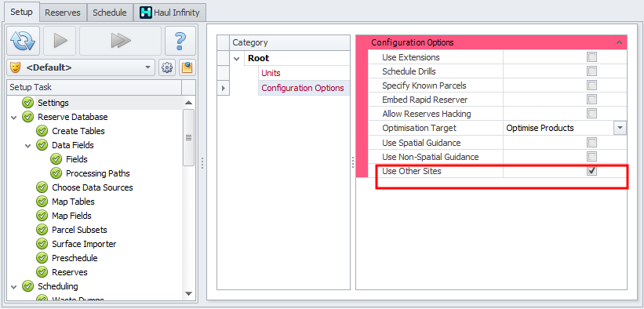Screen dimensions: 644x309
Task: Collapse the Data Fields tree node
Action: (28, 145)
